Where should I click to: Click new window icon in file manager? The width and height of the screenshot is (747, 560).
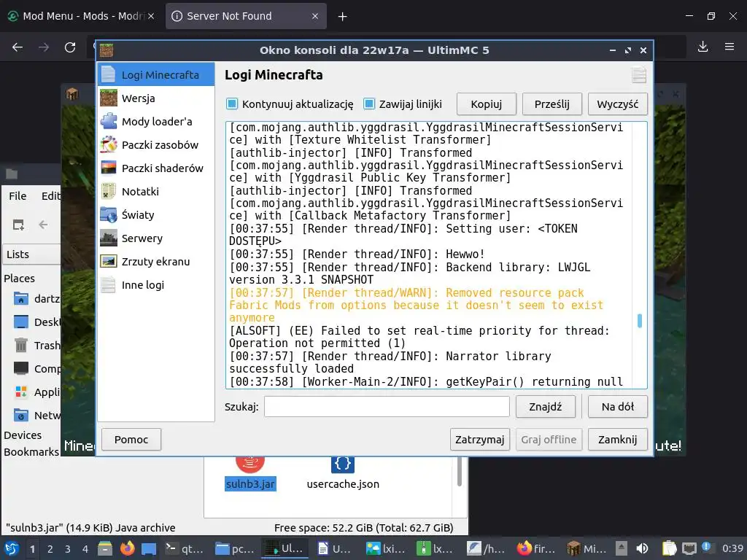pyautogui.click(x=18, y=225)
